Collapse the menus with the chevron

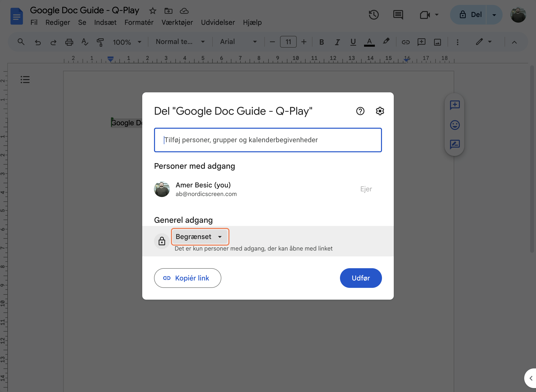[514, 42]
